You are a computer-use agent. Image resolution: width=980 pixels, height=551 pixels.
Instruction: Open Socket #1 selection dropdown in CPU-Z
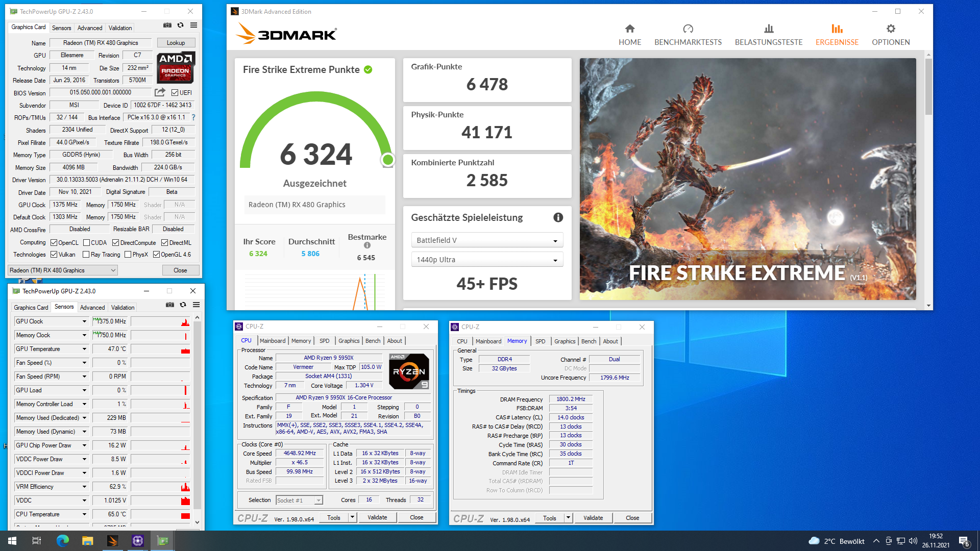click(x=299, y=500)
